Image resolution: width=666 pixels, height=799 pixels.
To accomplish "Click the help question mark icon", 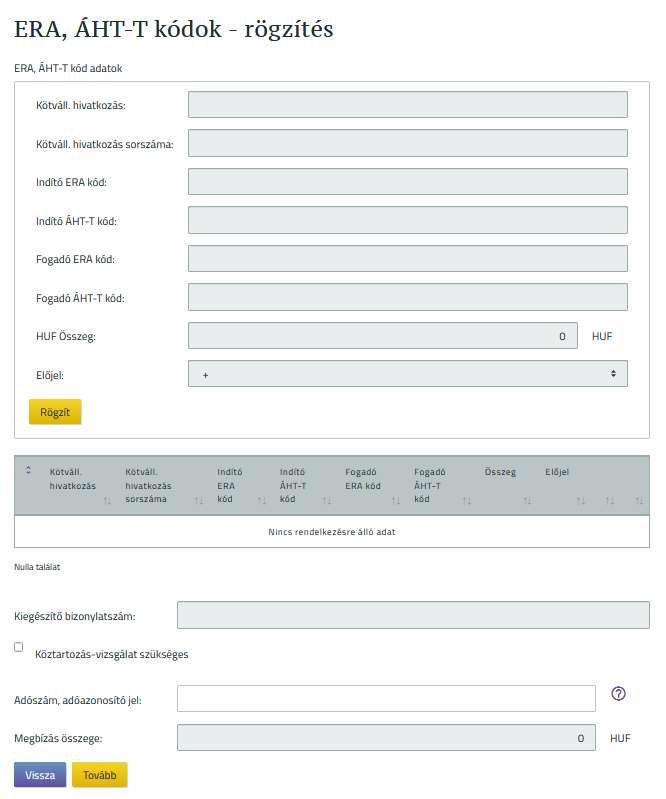I will pyautogui.click(x=618, y=694).
